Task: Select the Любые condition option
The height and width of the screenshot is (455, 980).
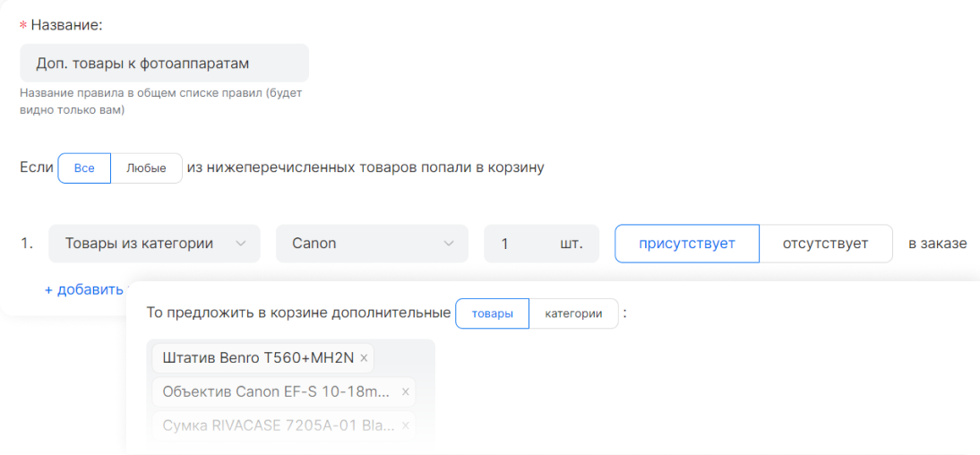Action: 146,168
